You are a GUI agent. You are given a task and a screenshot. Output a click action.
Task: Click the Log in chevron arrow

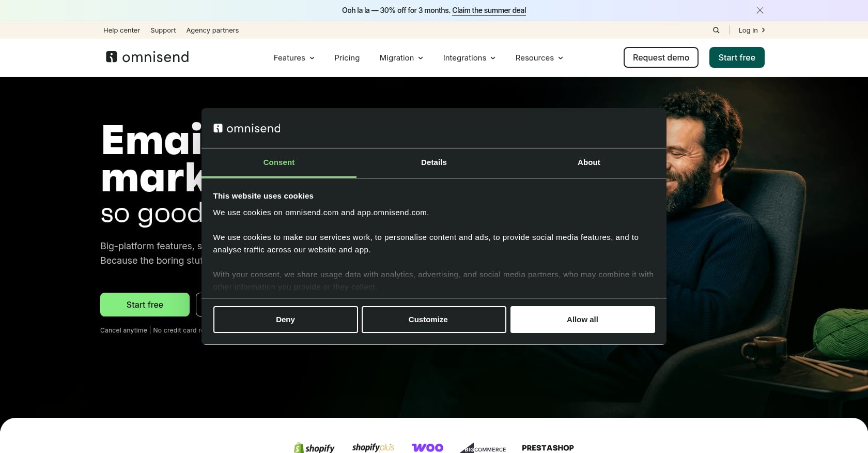tap(763, 30)
